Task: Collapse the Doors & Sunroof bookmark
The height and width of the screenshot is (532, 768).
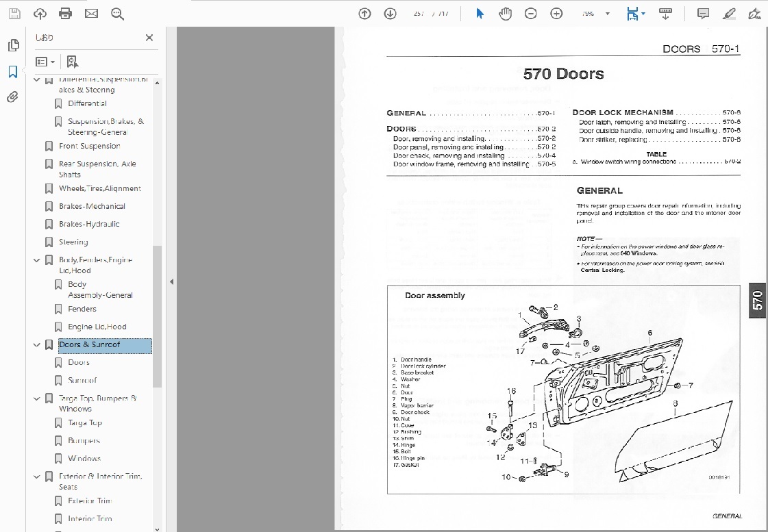Action: click(x=37, y=344)
